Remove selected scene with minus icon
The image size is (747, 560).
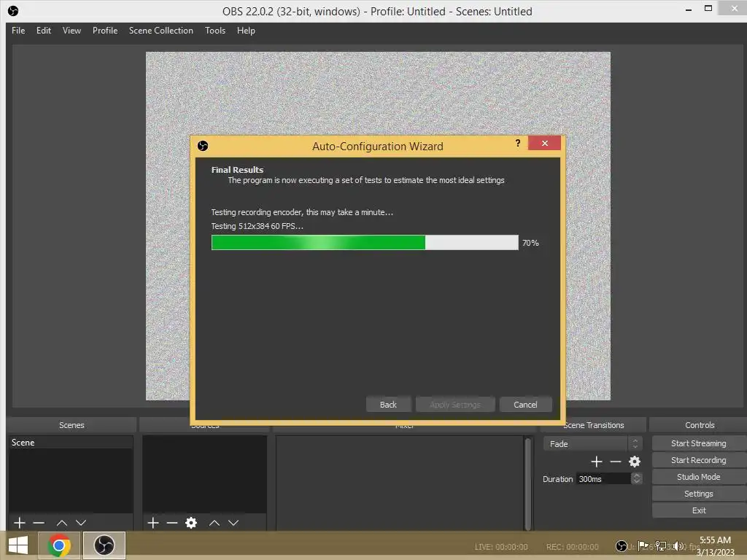click(39, 523)
